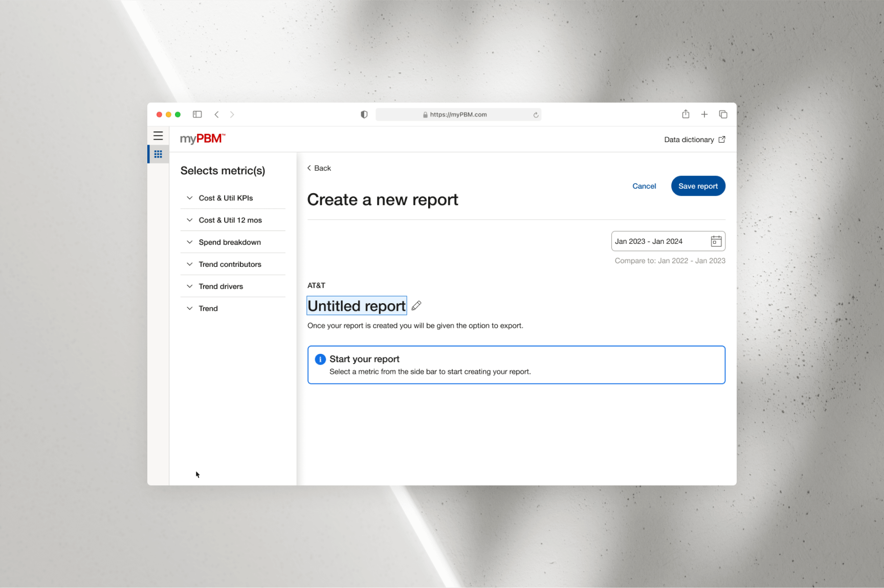This screenshot has width=884, height=588.
Task: Click the privacy shield icon
Action: point(364,115)
